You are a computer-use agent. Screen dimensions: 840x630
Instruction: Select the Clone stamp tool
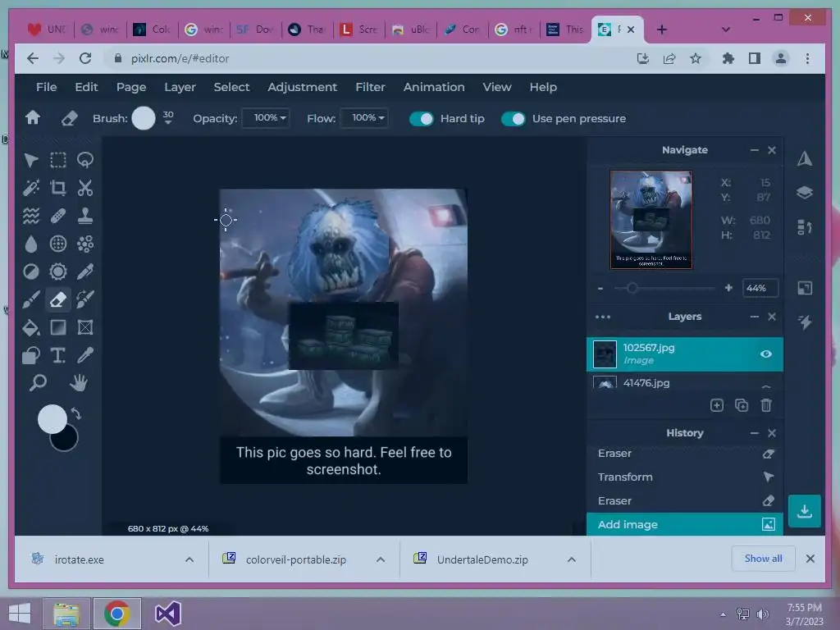85,216
